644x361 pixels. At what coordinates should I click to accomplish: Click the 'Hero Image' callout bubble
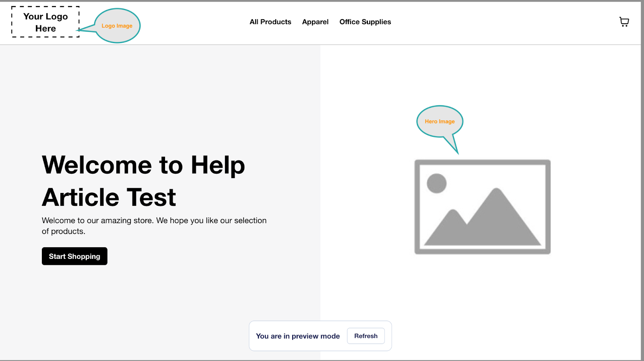click(440, 121)
